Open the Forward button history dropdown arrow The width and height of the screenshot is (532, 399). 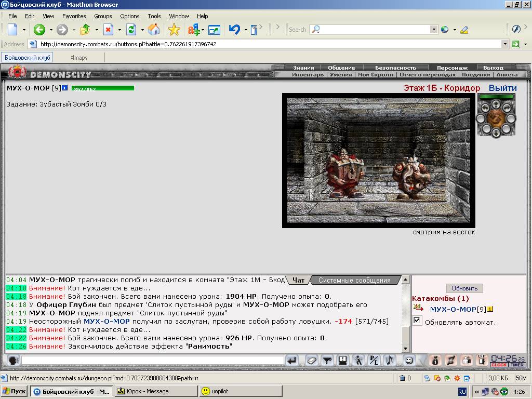[74, 30]
